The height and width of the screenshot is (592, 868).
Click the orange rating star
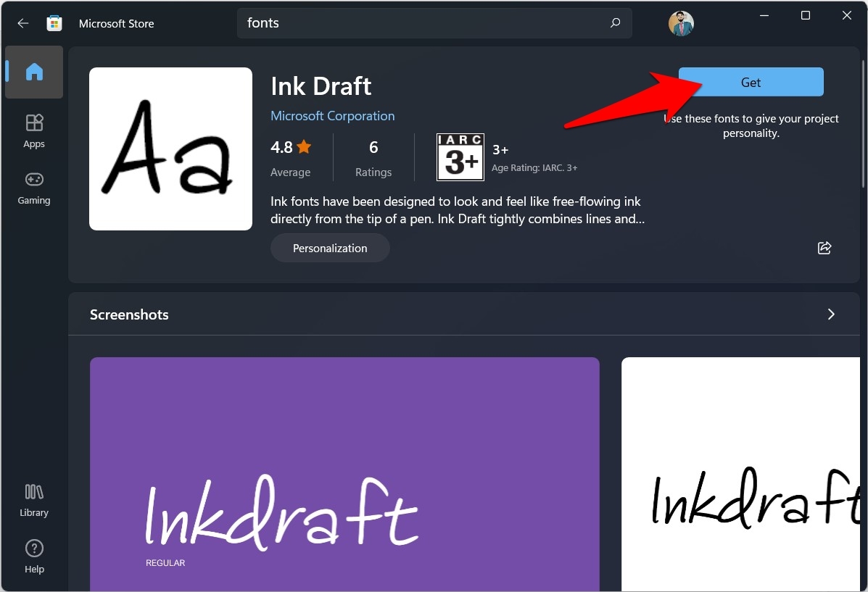(304, 146)
